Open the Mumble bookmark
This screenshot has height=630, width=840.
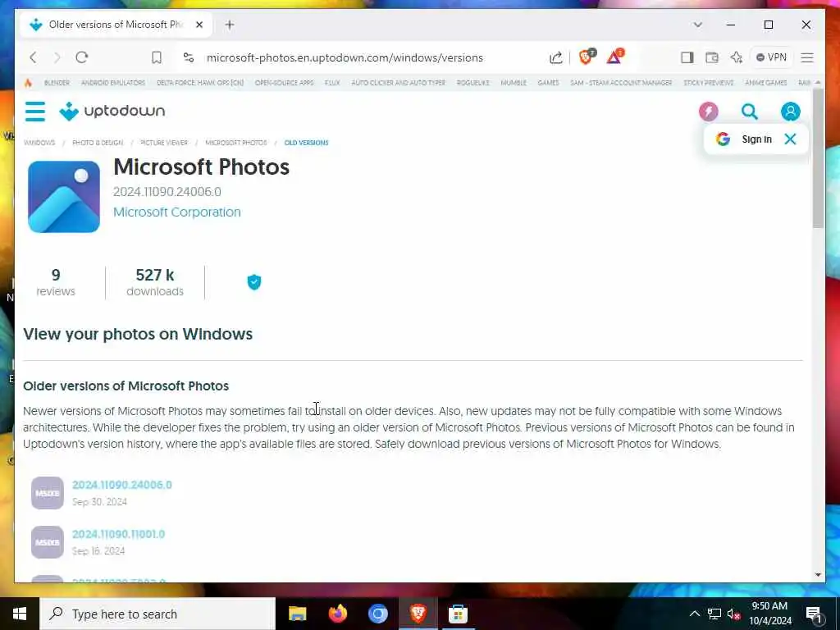click(514, 83)
